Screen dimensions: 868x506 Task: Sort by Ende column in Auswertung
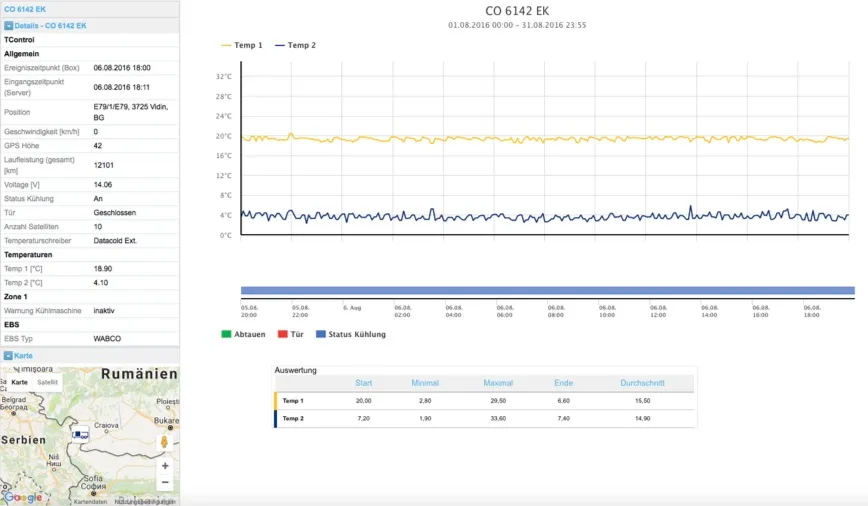click(x=564, y=383)
